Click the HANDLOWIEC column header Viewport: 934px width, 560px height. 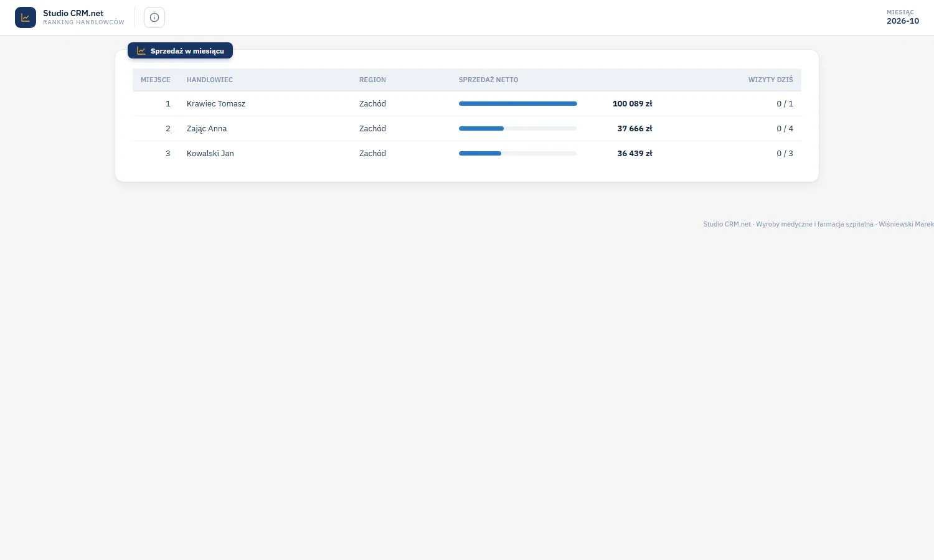(x=210, y=80)
